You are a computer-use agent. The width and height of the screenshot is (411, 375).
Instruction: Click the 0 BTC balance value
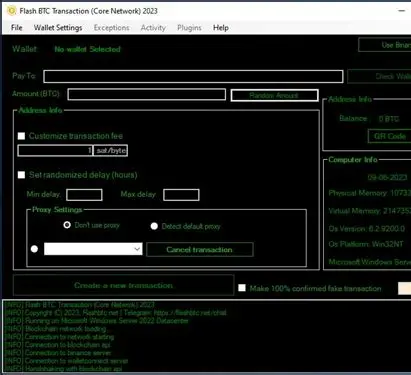pyautogui.click(x=389, y=119)
